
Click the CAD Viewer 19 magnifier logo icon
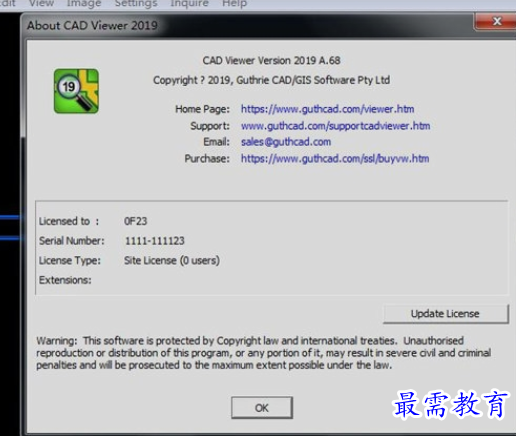pos(76,91)
